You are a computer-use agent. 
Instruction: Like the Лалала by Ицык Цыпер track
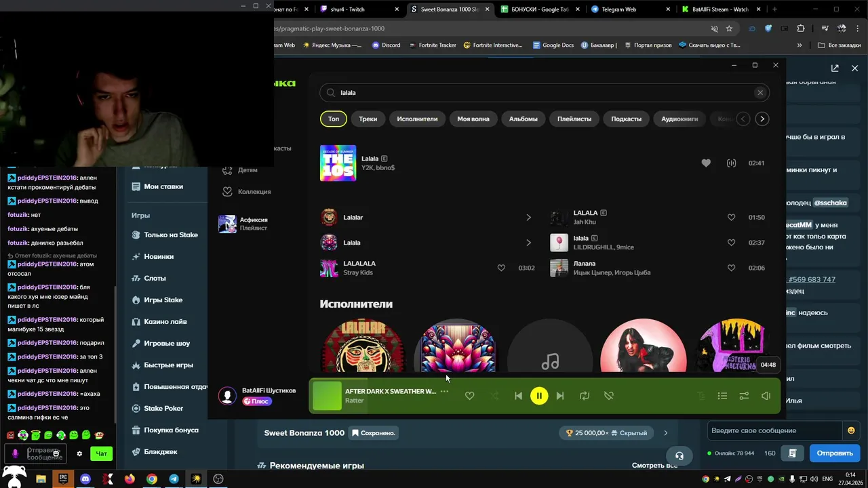click(731, 268)
